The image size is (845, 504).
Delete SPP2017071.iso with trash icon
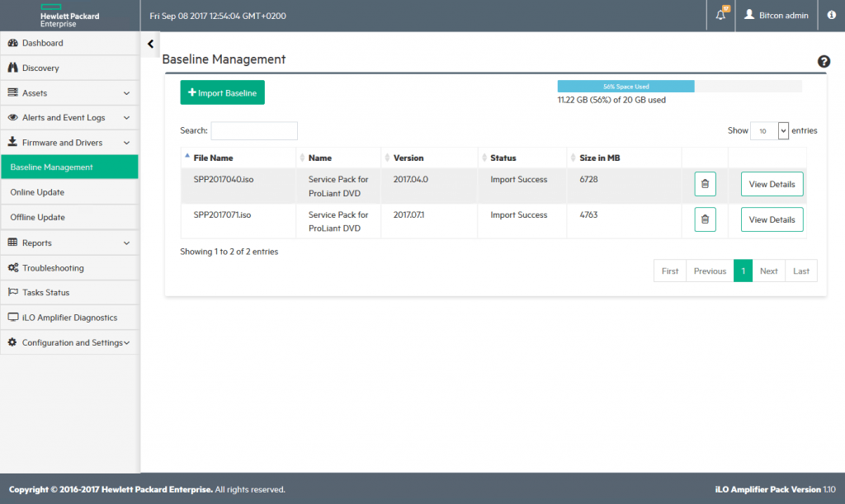[x=705, y=219]
